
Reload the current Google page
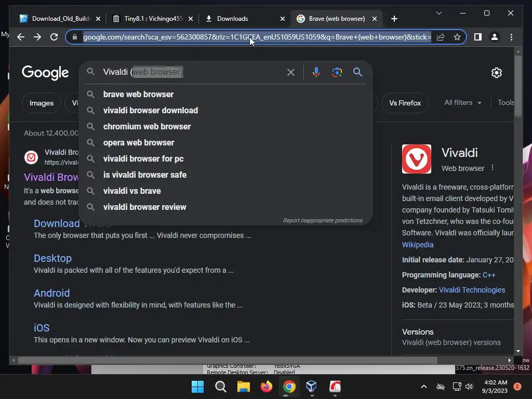[54, 37]
